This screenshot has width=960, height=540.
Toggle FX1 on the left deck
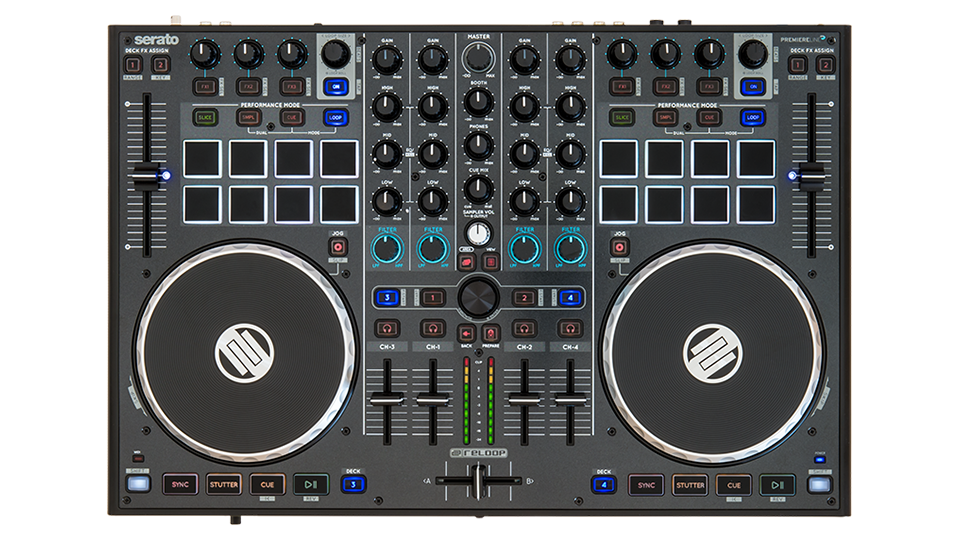[x=206, y=87]
